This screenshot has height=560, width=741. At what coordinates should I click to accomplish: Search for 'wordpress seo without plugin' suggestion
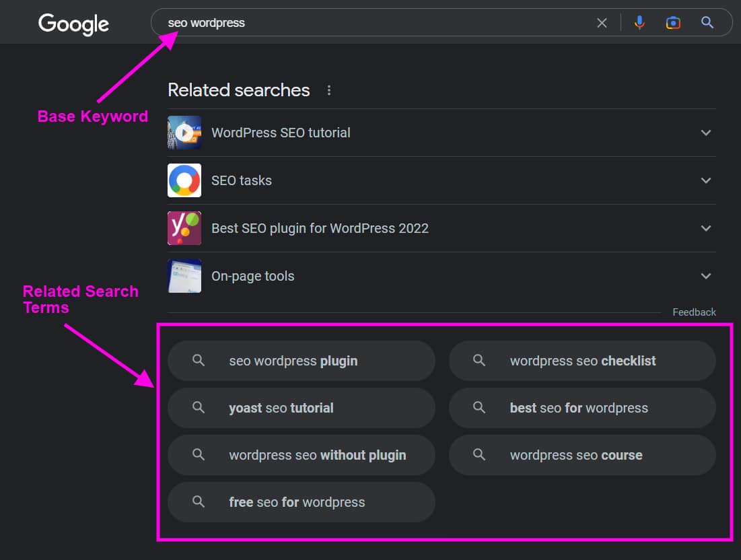[302, 455]
